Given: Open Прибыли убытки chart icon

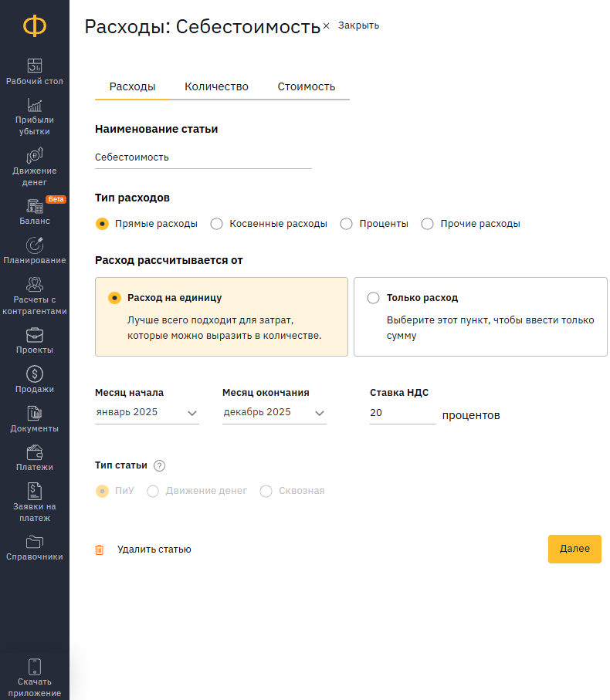Looking at the screenshot, I should [35, 105].
